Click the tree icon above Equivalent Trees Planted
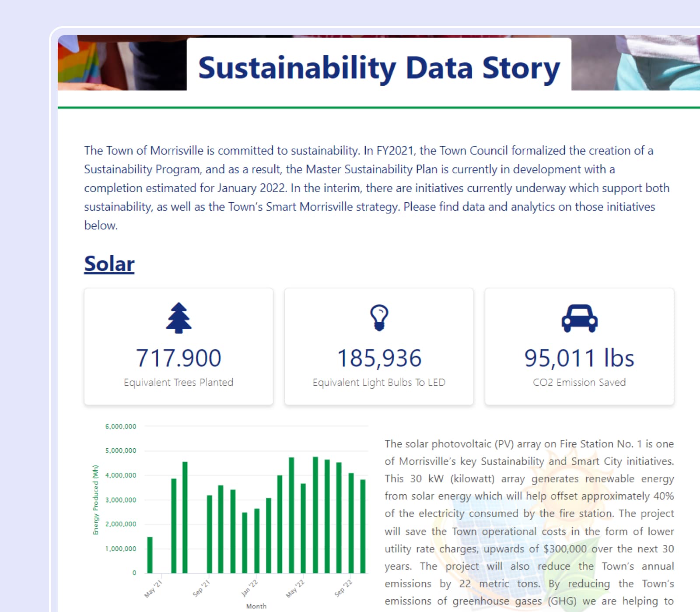 click(178, 318)
